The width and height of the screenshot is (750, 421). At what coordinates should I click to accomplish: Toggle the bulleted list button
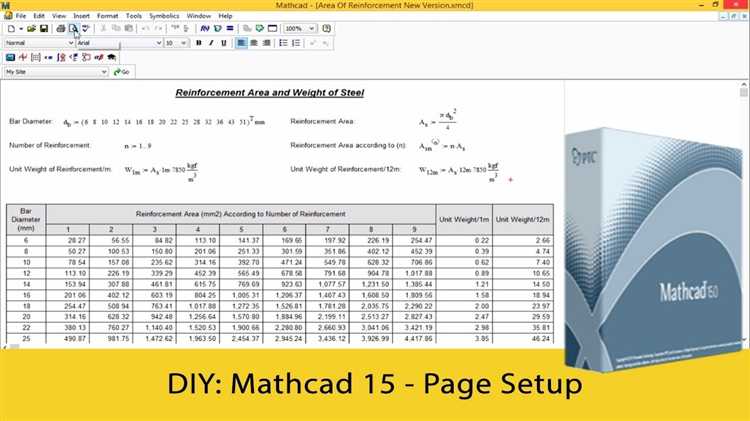(x=283, y=43)
